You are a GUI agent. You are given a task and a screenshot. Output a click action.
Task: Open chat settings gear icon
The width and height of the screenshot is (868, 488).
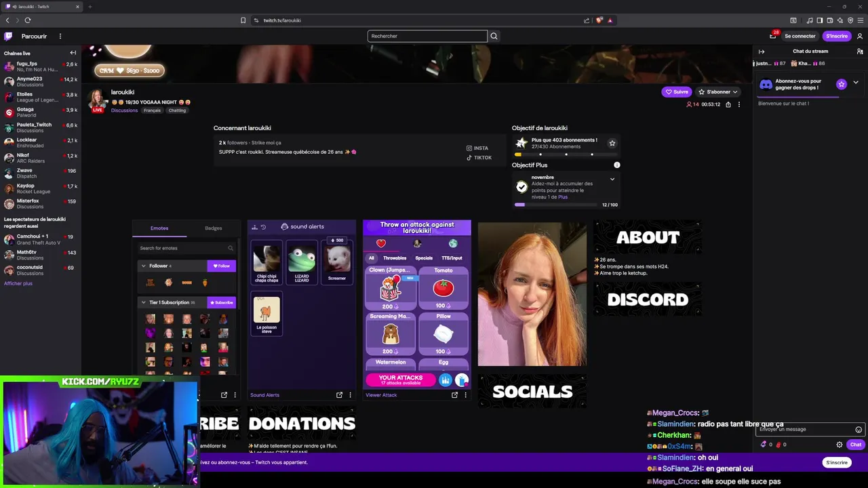click(x=840, y=445)
